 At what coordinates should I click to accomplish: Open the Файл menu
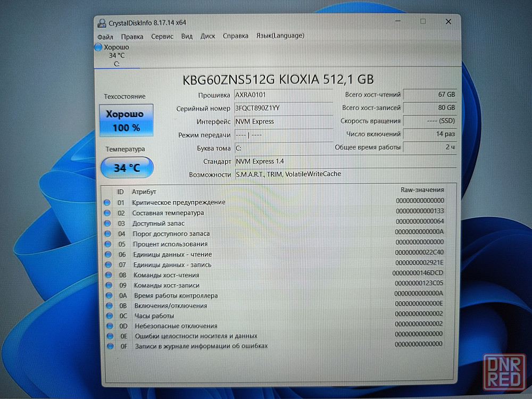click(105, 37)
